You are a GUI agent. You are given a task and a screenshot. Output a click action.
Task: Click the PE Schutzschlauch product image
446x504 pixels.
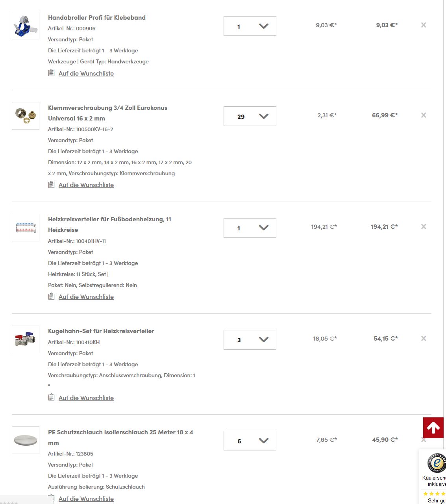click(26, 440)
